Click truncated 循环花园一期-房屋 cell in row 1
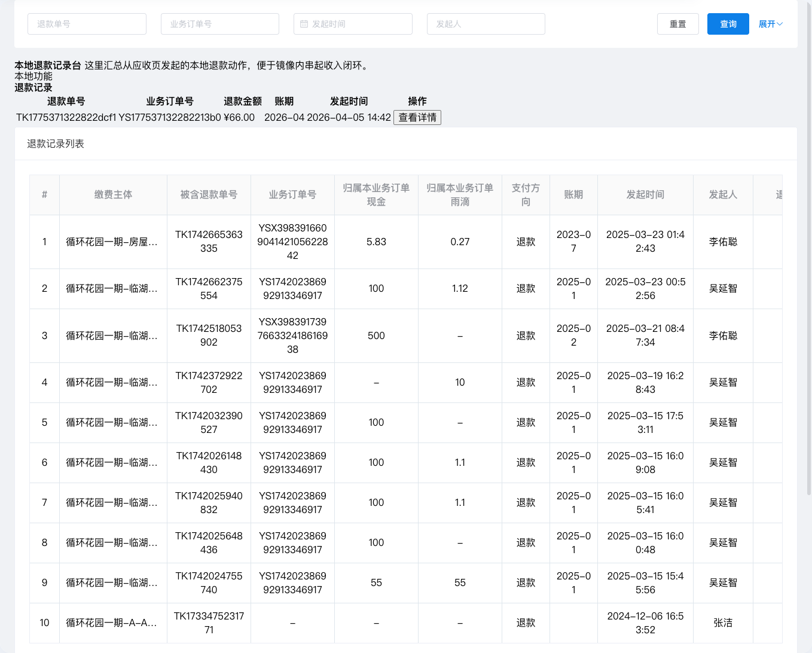This screenshot has height=653, width=812. (112, 242)
